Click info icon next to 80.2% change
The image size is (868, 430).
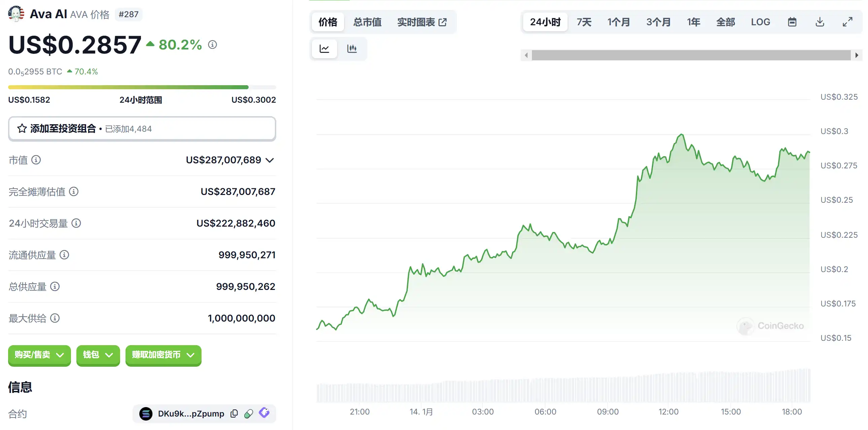click(x=212, y=44)
